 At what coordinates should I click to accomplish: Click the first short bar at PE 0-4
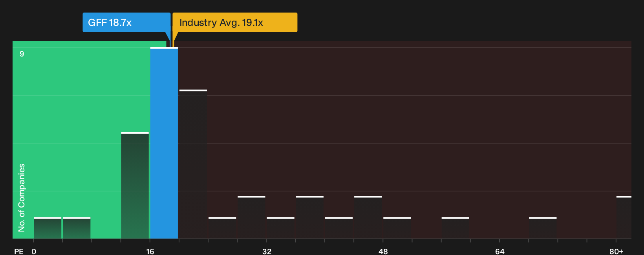pos(48,228)
